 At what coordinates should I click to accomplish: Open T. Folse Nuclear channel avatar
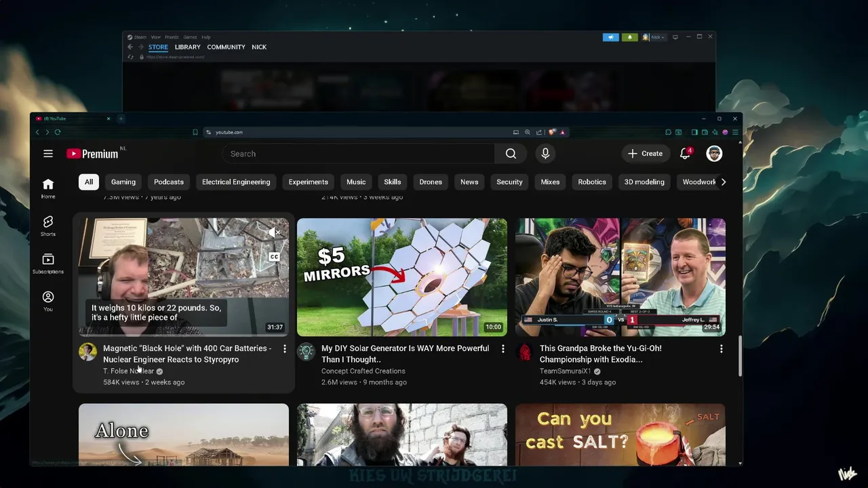click(x=87, y=352)
